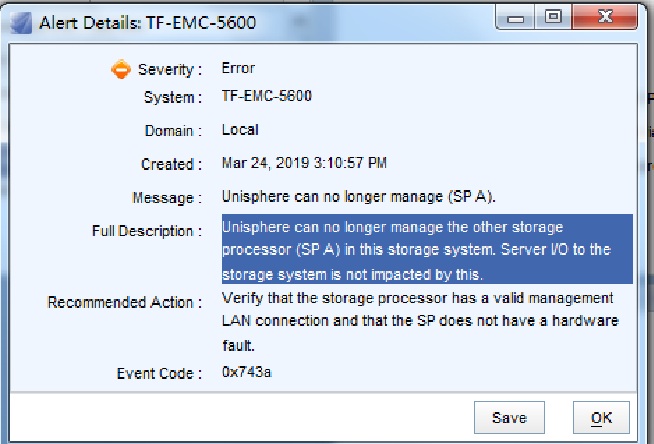The width and height of the screenshot is (654, 444).
Task: Click the Severity value Error
Action: [x=238, y=68]
